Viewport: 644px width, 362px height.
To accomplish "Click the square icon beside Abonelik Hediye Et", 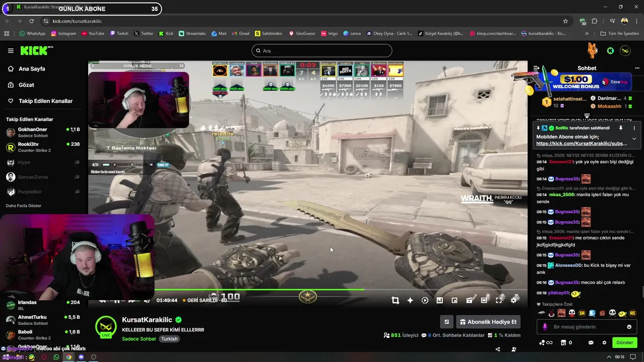I will point(446,322).
